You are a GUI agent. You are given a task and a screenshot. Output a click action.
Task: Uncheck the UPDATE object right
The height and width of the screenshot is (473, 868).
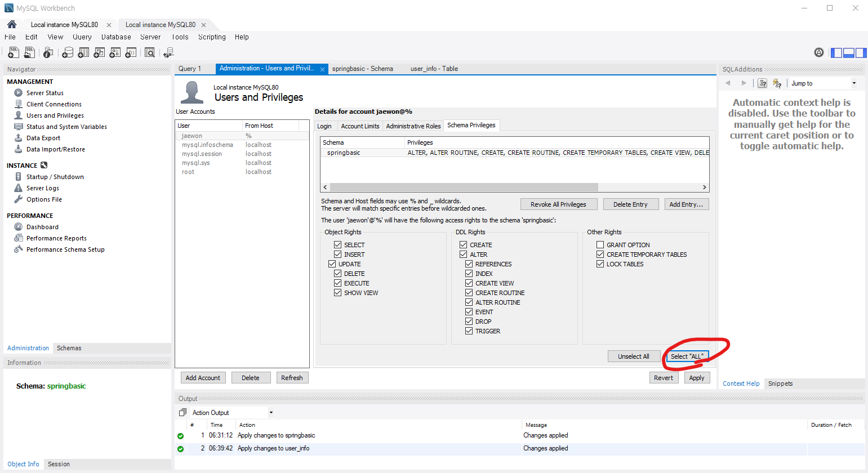[x=332, y=264]
